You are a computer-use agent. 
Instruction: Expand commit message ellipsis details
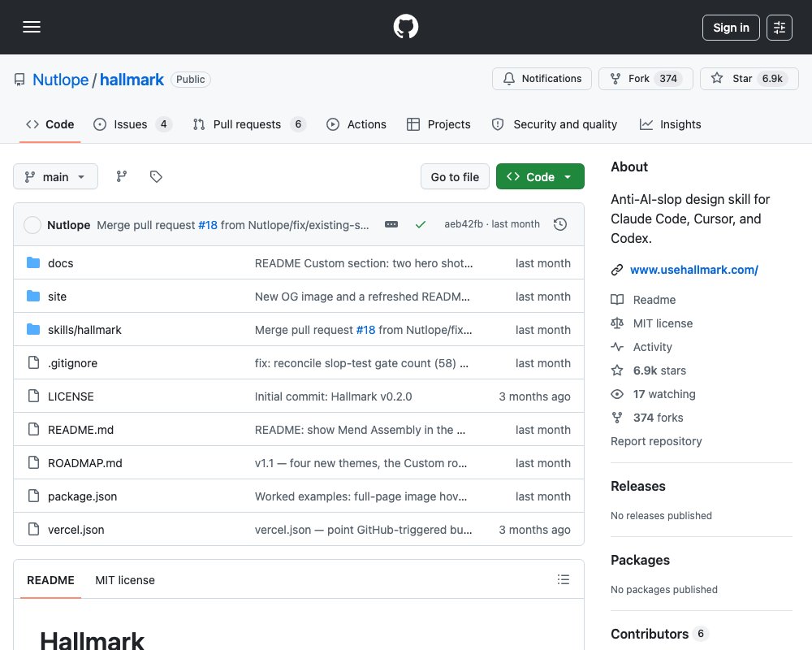(x=391, y=224)
